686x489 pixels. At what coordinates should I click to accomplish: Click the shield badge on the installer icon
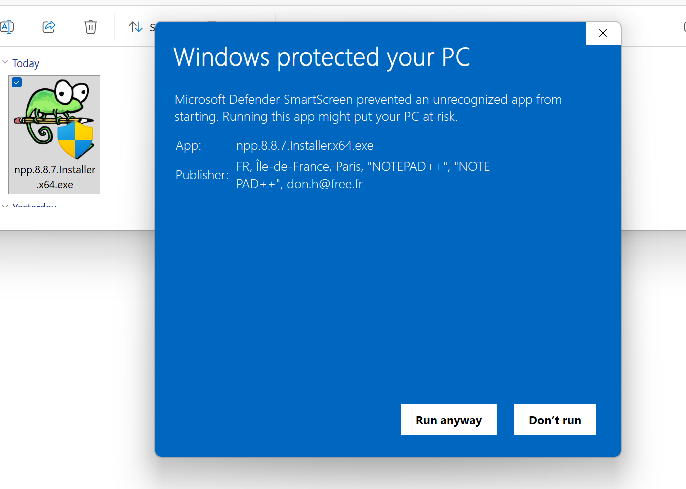[x=75, y=138]
